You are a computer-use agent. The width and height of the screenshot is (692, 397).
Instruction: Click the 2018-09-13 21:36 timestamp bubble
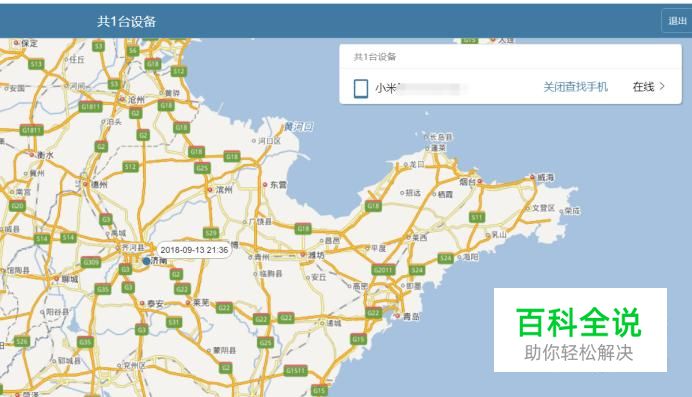[194, 250]
